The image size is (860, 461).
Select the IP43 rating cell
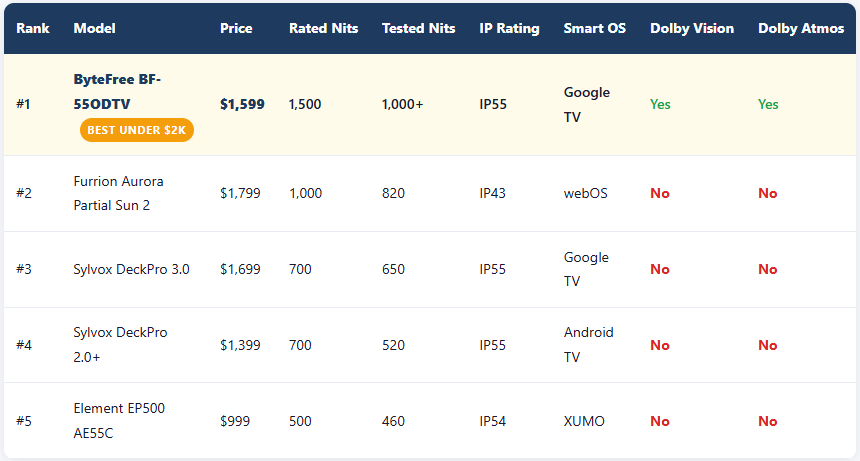pos(493,193)
